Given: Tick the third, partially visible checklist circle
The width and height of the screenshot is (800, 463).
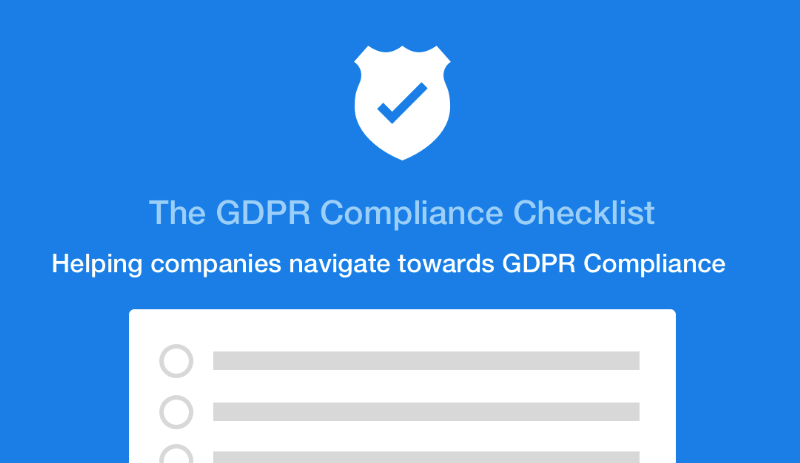Looking at the screenshot, I should point(176,455).
